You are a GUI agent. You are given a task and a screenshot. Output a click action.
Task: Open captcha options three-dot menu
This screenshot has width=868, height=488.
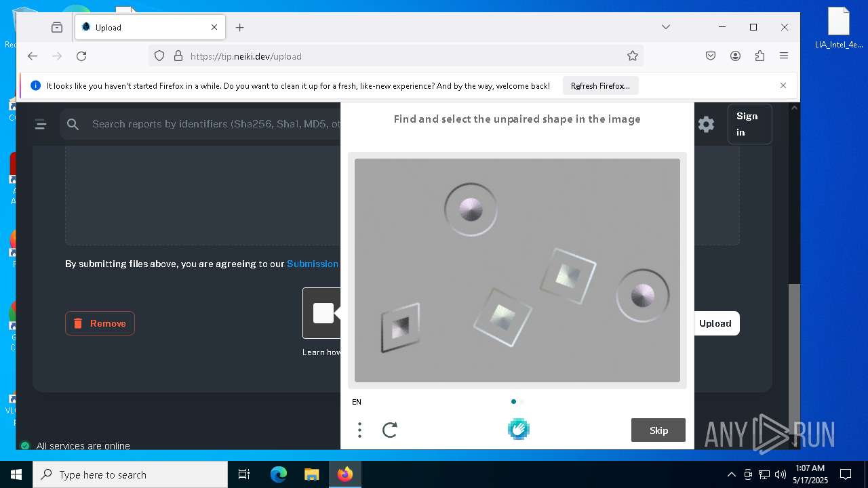[359, 430]
